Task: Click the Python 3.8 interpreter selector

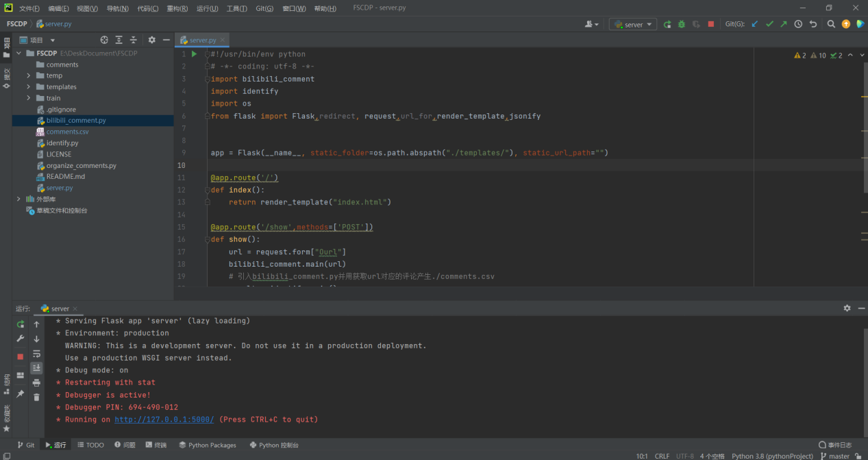Action: pos(772,456)
